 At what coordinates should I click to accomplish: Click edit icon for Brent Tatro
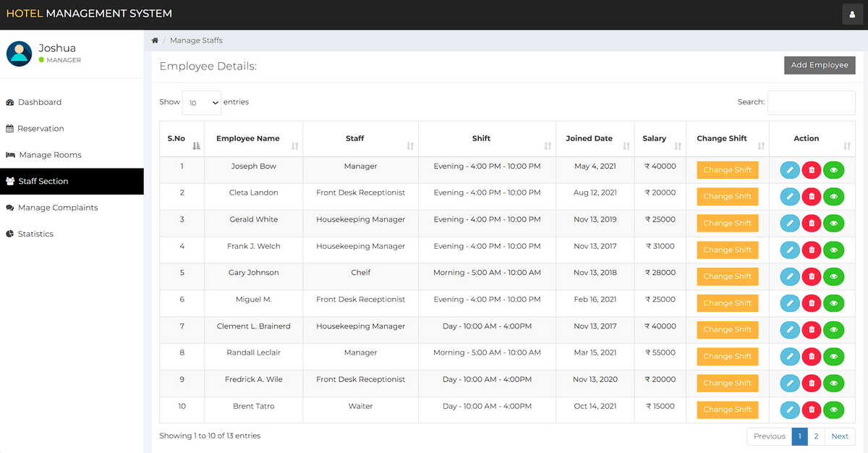point(790,410)
